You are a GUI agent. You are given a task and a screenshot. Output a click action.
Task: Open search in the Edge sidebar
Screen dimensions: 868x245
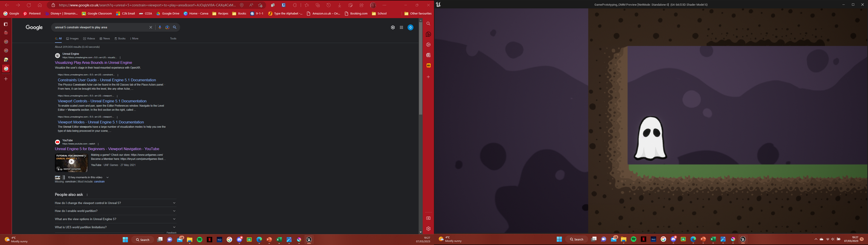coord(428,23)
